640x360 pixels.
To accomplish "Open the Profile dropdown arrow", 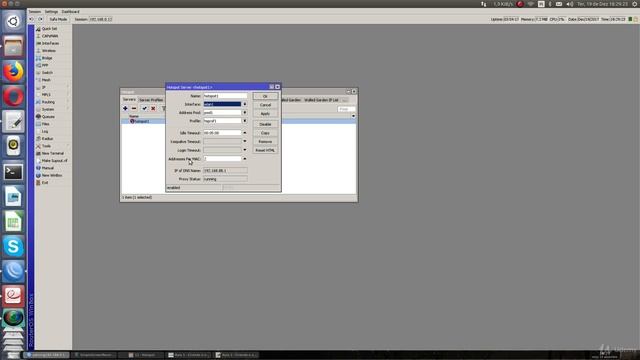I will tap(245, 121).
